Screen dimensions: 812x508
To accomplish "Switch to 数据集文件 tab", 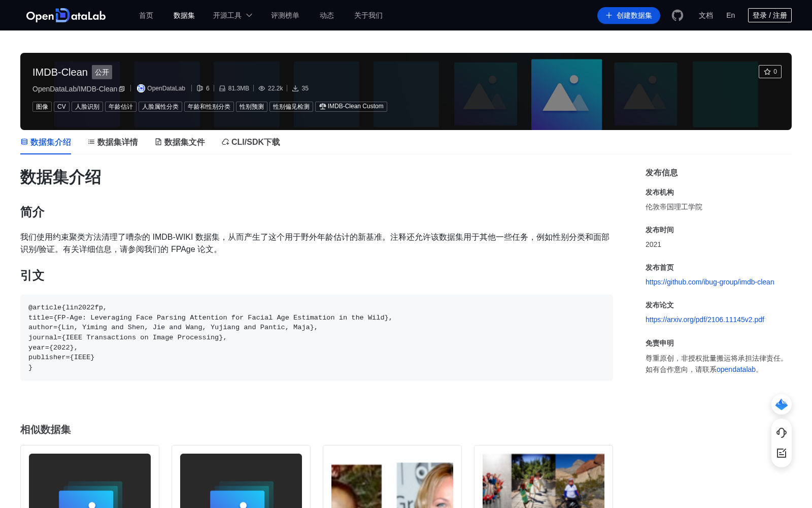I will click(x=180, y=142).
